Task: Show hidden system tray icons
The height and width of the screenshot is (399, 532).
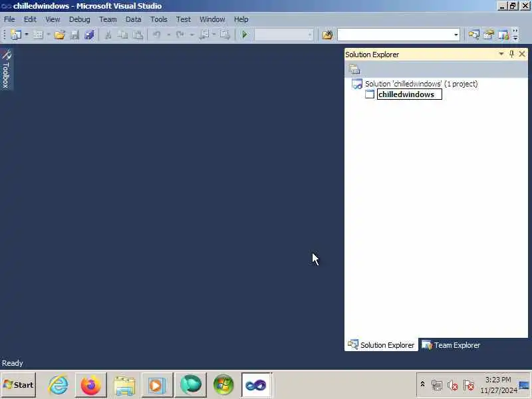Action: point(422,384)
